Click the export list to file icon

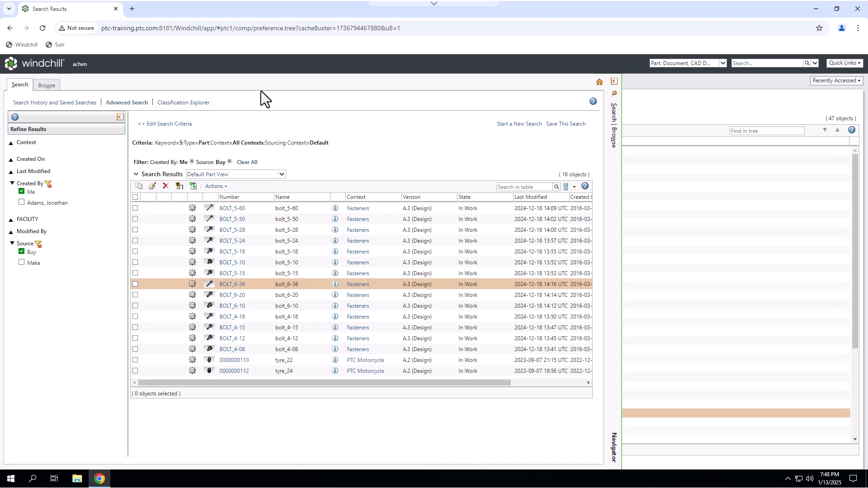193,186
